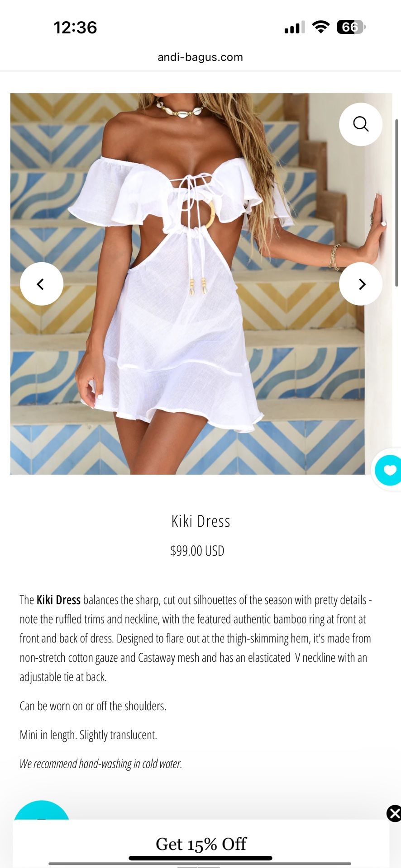Tap the cellular signal bars icon
This screenshot has height=868, width=401.
[x=295, y=27]
